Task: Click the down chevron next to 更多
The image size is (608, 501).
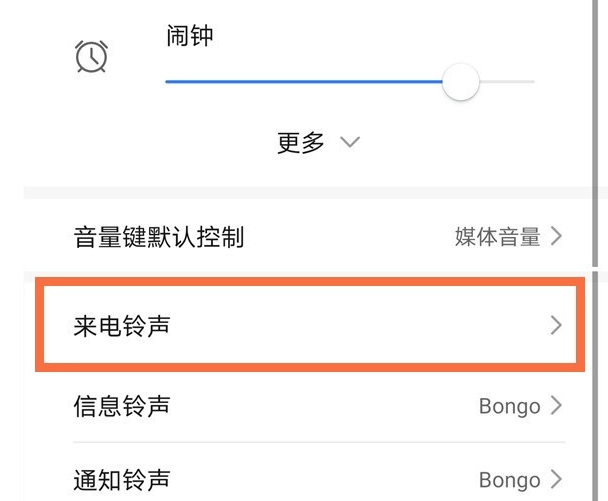Action: (349, 143)
